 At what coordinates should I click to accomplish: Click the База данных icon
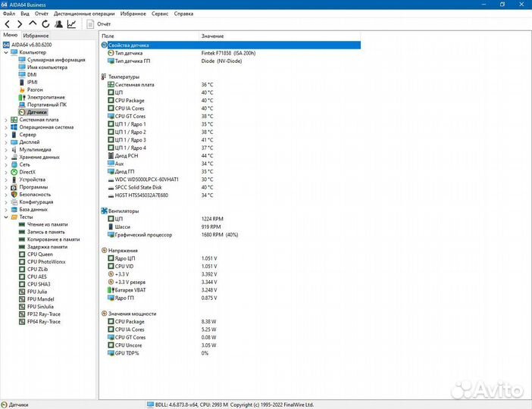[14, 209]
